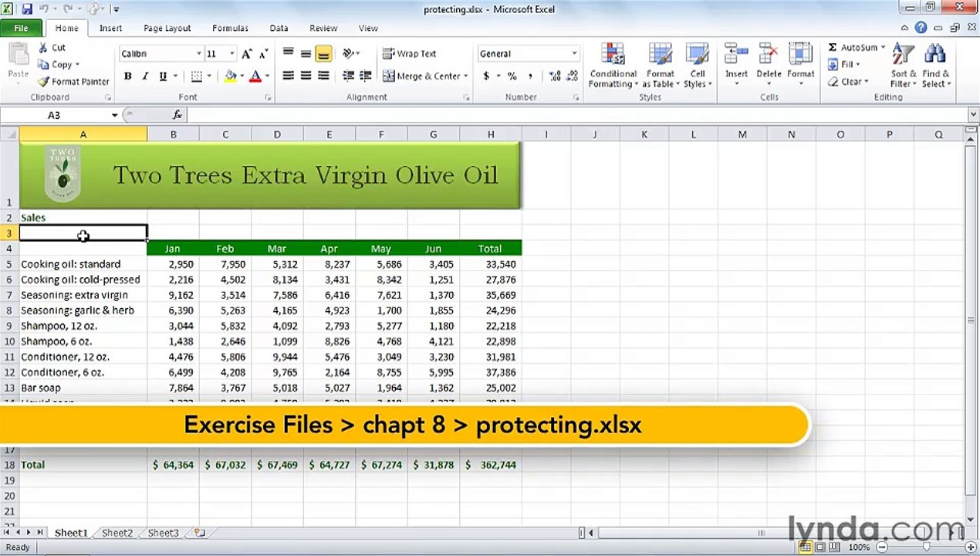Click the Select All corner button
Viewport: 980px width, 556px height.
(x=9, y=134)
